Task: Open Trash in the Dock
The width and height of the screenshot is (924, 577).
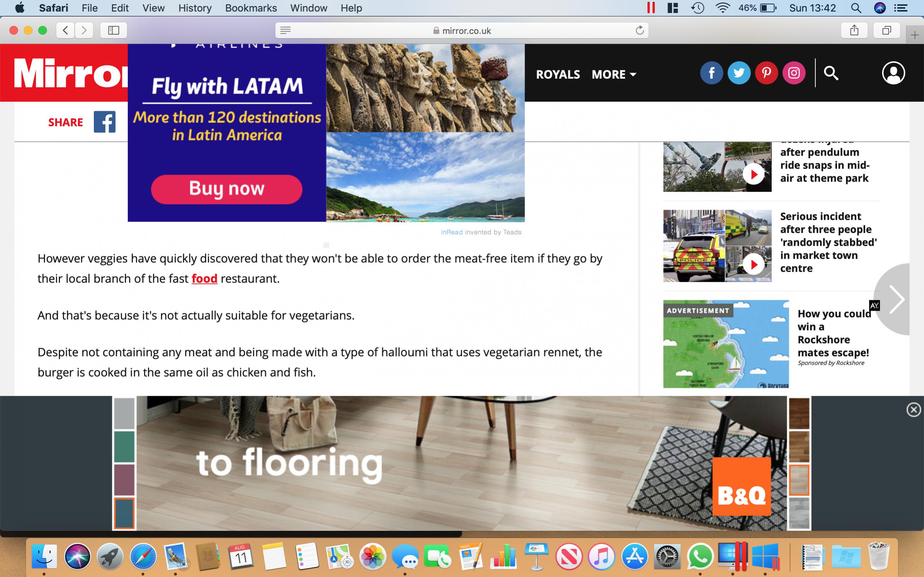Action: [x=879, y=556]
